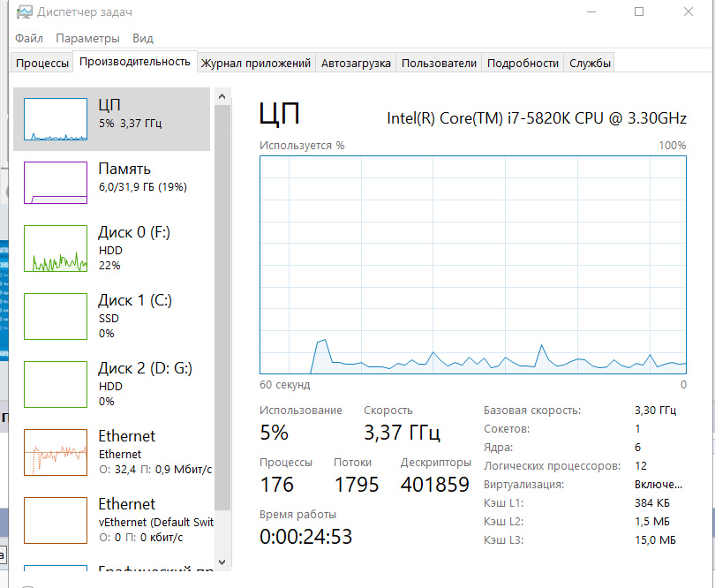
Task: Select the Диск 0 (F:) graph thumbnail
Action: [x=56, y=249]
